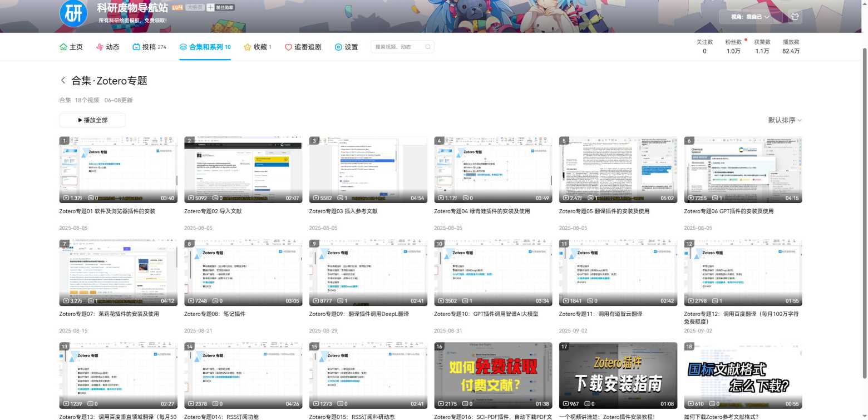Viewport: 868px width, 420px height.
Task: Open video title Zotero专题02 导入文献
Action: coord(213,211)
